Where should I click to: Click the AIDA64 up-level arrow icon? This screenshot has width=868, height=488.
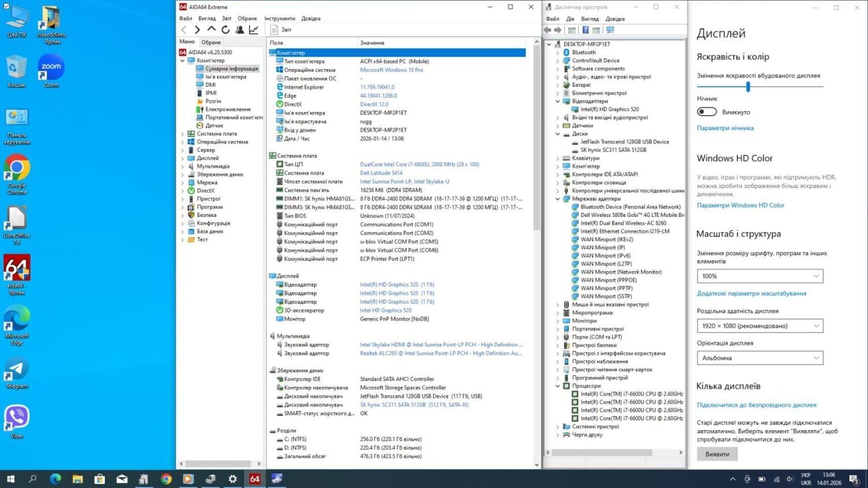click(x=211, y=29)
